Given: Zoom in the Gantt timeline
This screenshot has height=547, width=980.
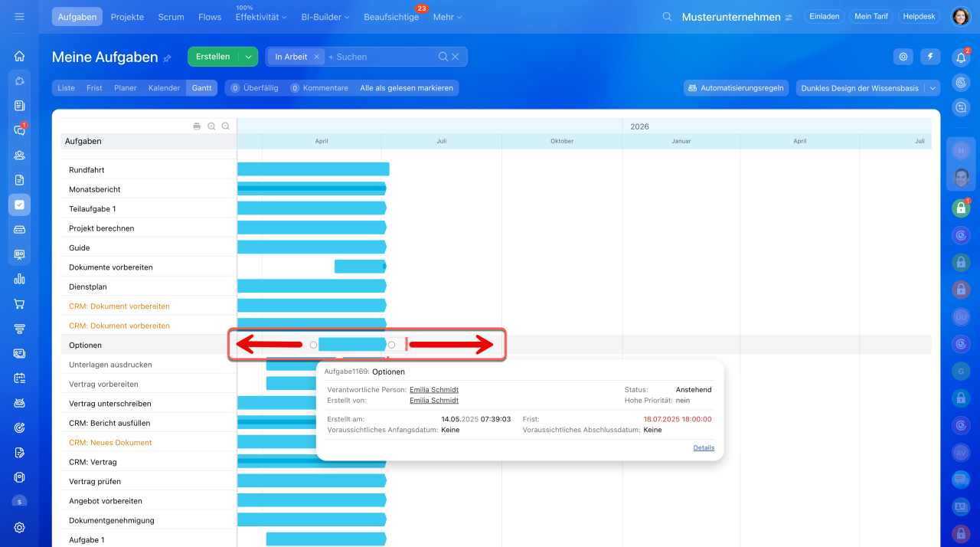Looking at the screenshot, I should 211,126.
